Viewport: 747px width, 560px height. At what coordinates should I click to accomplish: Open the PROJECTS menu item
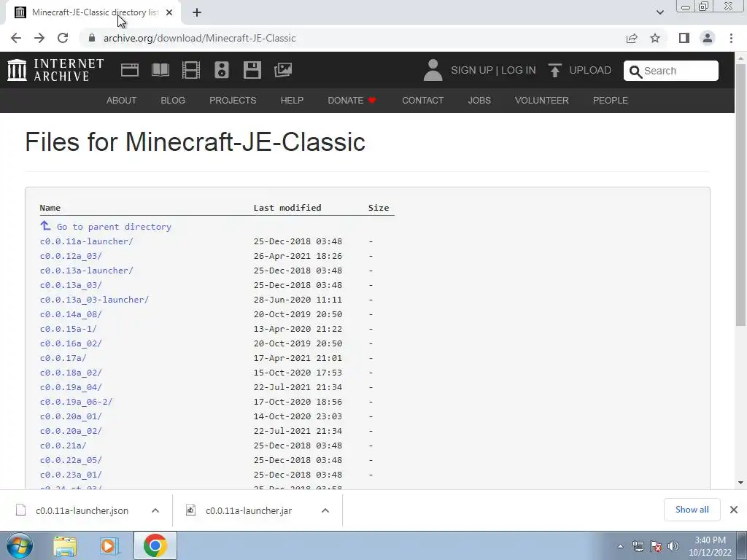click(x=233, y=101)
